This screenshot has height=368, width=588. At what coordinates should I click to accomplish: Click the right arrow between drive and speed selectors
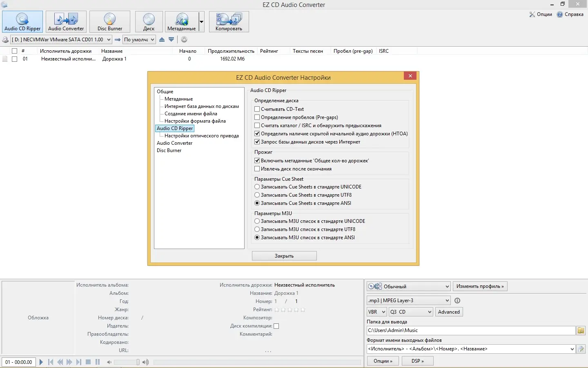click(118, 40)
